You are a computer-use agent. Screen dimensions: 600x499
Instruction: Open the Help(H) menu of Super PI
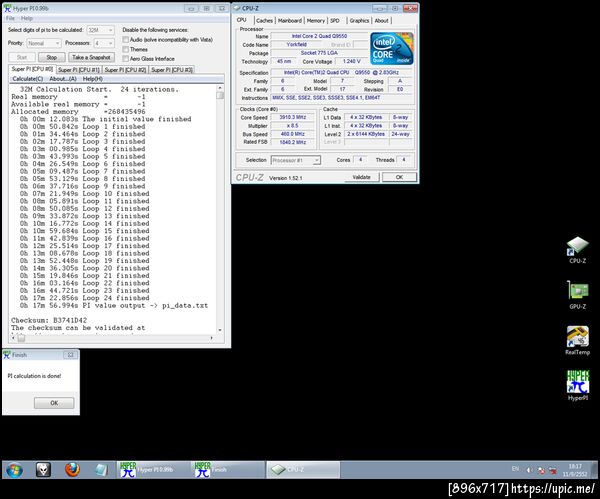pyautogui.click(x=93, y=79)
